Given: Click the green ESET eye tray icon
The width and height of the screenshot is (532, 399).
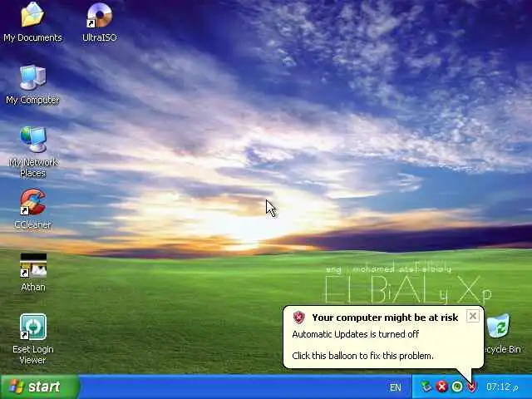Looking at the screenshot, I should [x=457, y=387].
